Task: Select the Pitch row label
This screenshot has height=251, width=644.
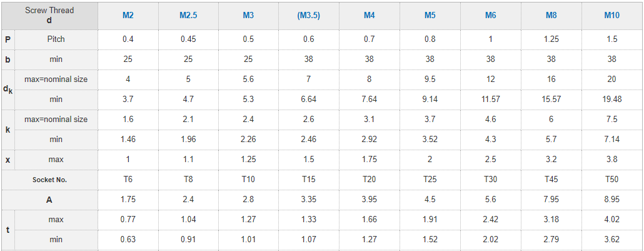Action: point(56,39)
